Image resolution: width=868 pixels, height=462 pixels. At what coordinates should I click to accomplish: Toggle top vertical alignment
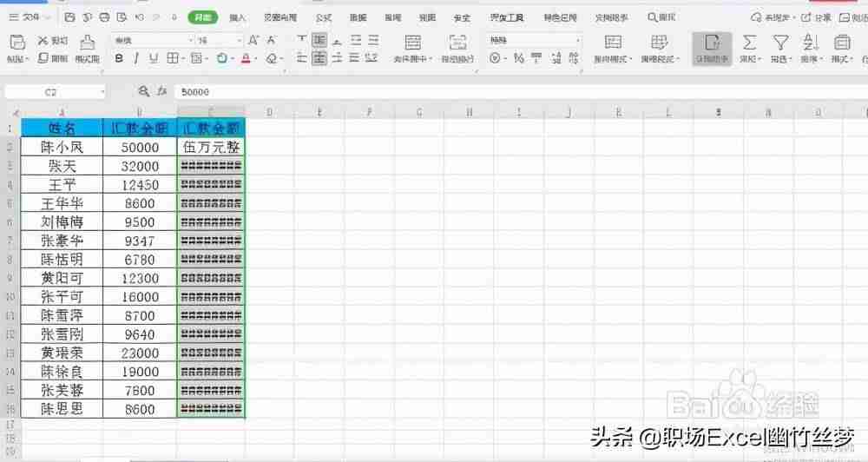pyautogui.click(x=302, y=41)
